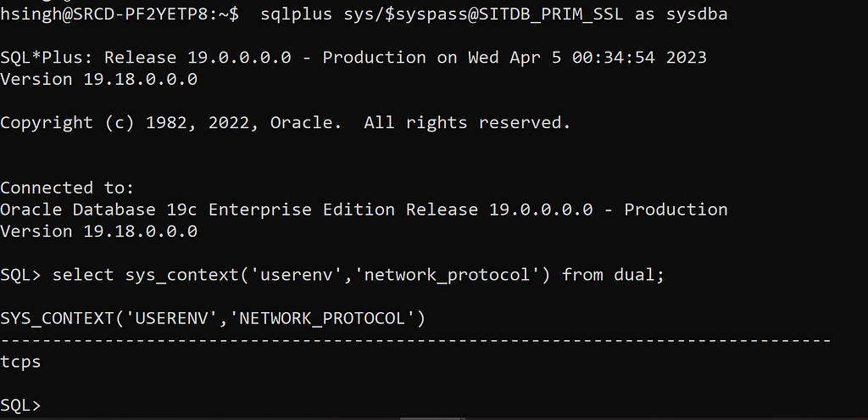Click the second 'Version 19.18.0.0.0' line
Screen dimensions: 868x420
click(98, 232)
